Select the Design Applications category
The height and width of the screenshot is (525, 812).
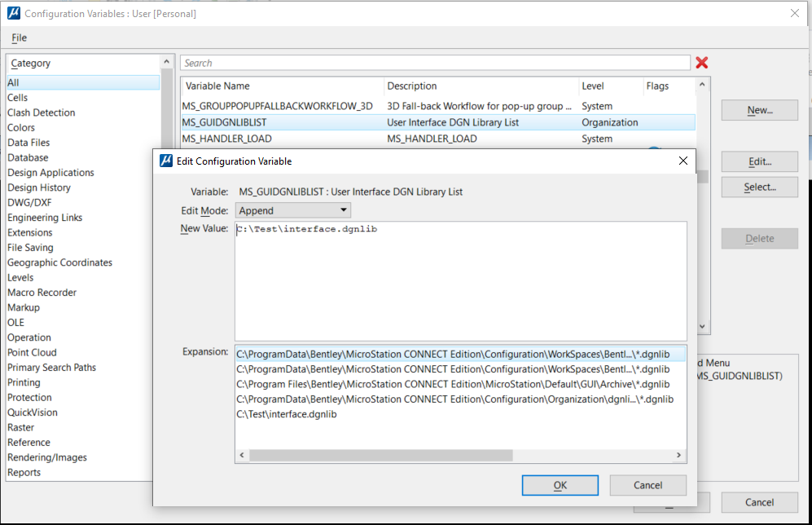coord(80,173)
